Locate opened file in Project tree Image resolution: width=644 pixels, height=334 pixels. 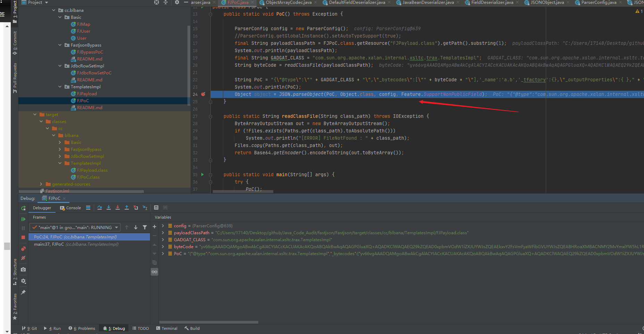(157, 2)
